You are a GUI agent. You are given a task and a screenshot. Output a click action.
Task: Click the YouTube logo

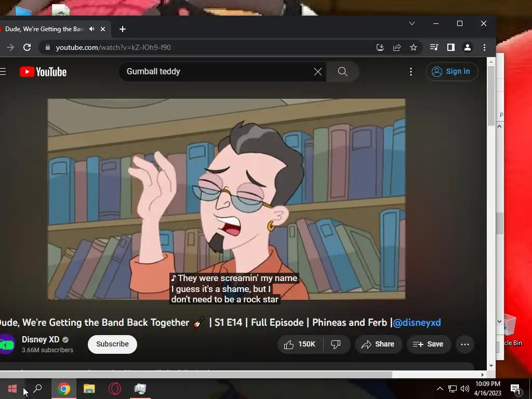[43, 72]
